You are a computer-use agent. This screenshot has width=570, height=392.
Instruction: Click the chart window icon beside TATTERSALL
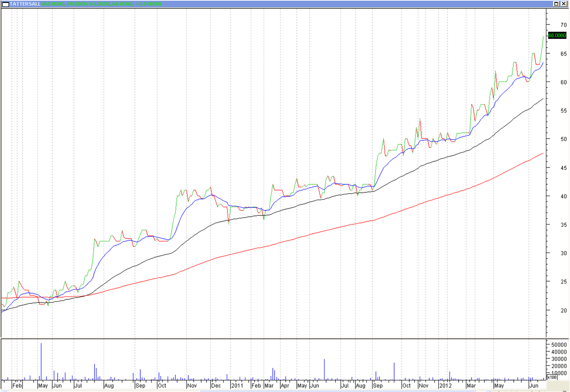(5, 4)
